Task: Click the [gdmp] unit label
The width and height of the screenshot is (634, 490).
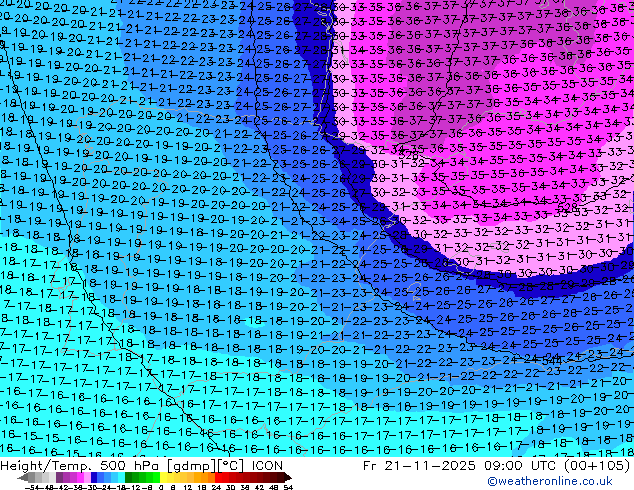Action: (x=192, y=466)
